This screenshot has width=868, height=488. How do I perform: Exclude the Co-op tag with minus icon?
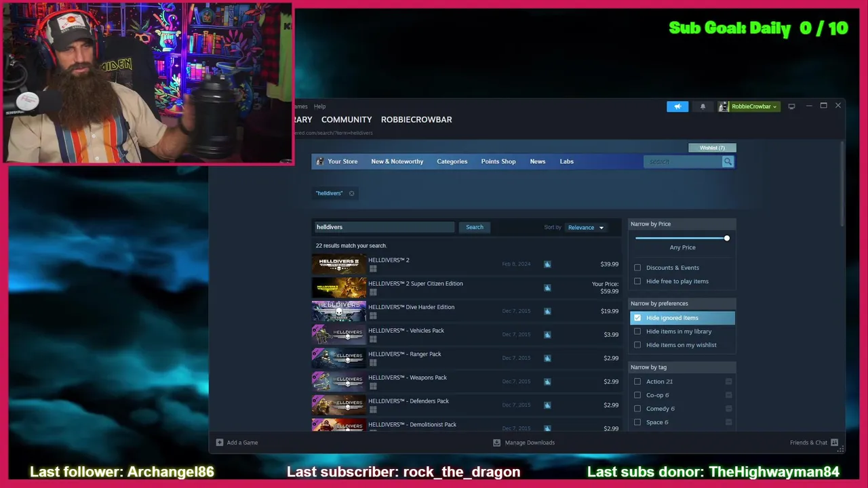click(728, 395)
